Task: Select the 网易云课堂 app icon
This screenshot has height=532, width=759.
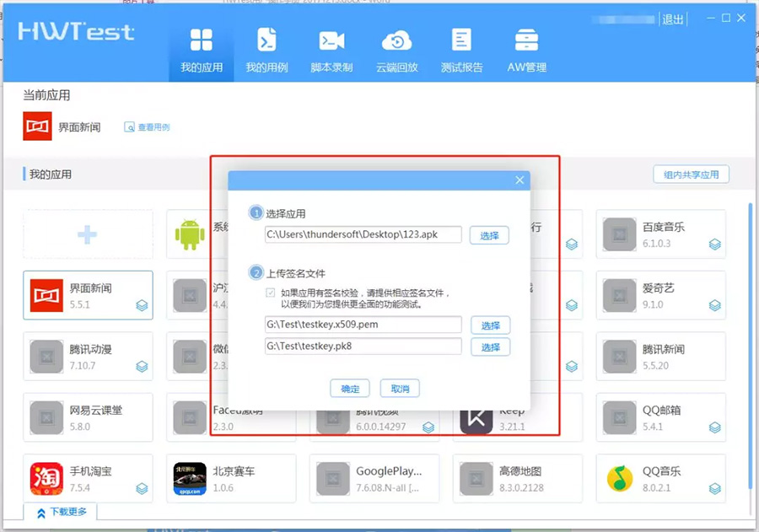Action: 46,417
